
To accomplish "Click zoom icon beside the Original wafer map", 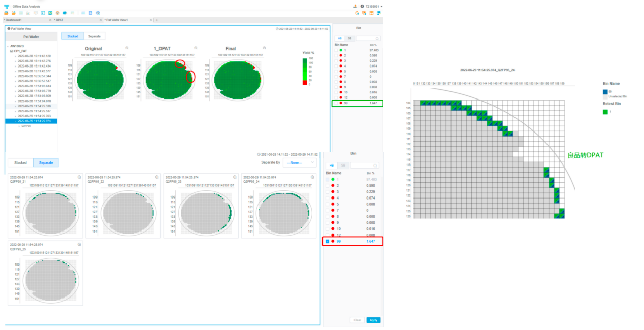I will tap(127, 48).
